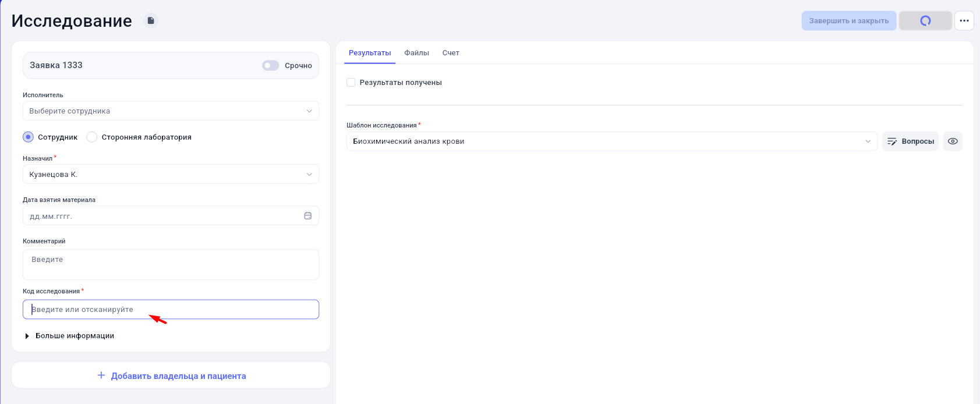This screenshot has width=980, height=404.
Task: Click Добавить владельца и пациента
Action: coord(171,376)
